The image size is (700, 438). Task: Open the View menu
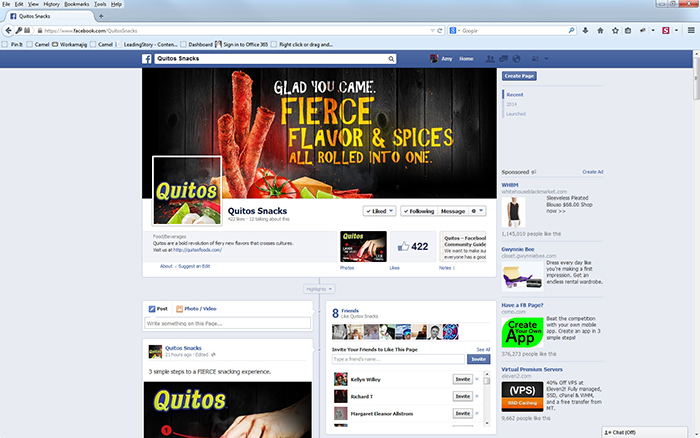[x=33, y=4]
